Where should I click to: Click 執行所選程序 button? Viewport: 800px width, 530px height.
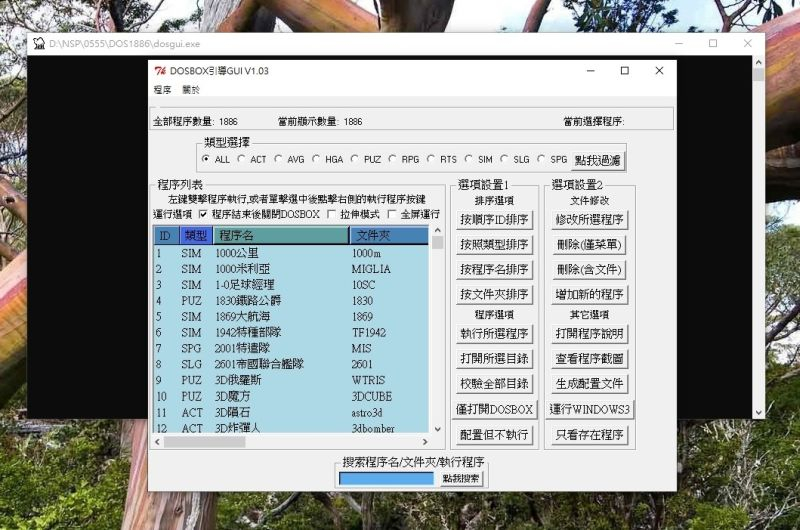pyautogui.click(x=494, y=334)
